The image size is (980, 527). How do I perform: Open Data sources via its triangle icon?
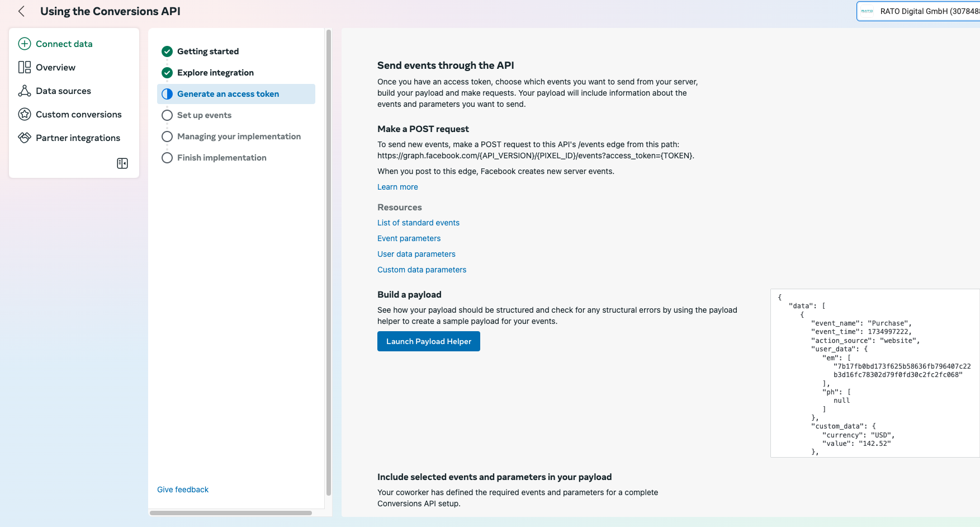tap(24, 90)
